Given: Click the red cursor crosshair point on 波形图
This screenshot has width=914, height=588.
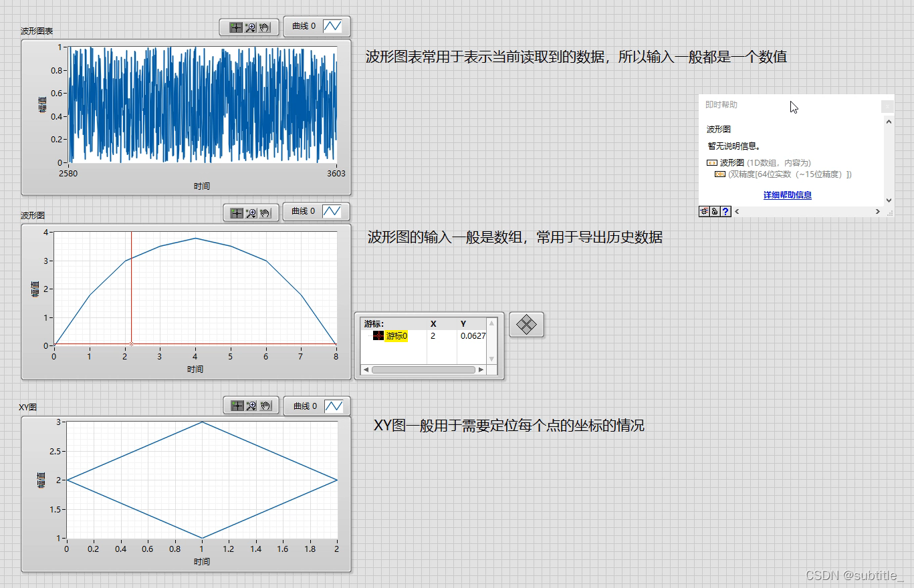Looking at the screenshot, I should pyautogui.click(x=131, y=343).
